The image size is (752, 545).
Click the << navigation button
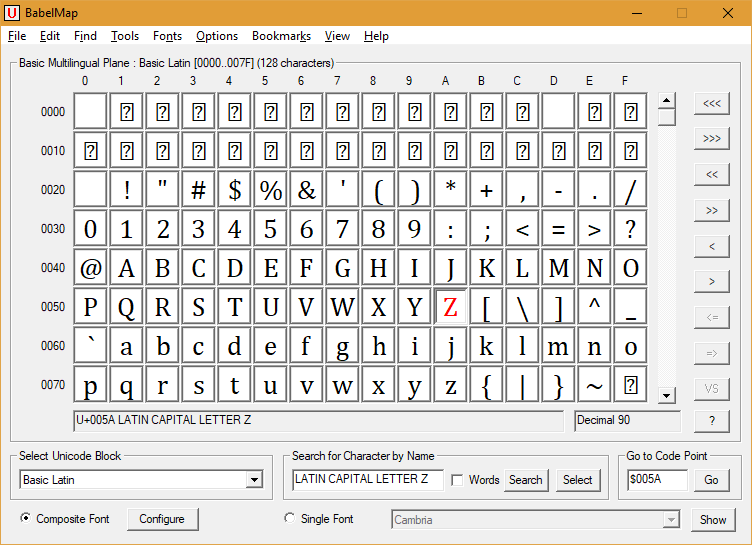click(x=712, y=175)
